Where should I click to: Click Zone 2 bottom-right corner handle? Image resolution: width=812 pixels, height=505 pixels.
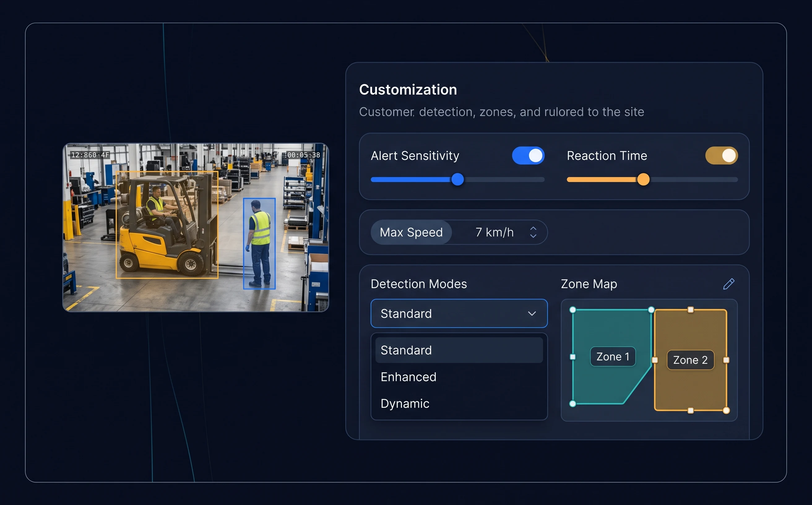click(726, 411)
